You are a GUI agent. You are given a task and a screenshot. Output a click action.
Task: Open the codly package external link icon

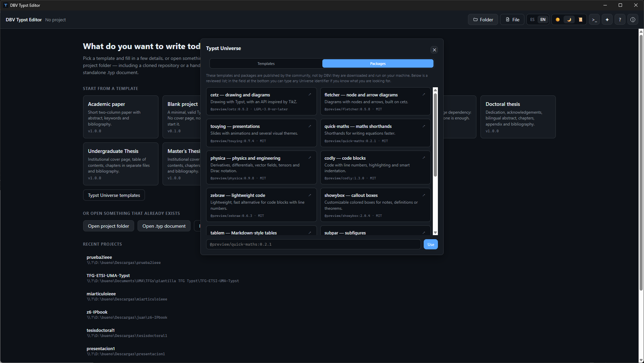tap(424, 158)
